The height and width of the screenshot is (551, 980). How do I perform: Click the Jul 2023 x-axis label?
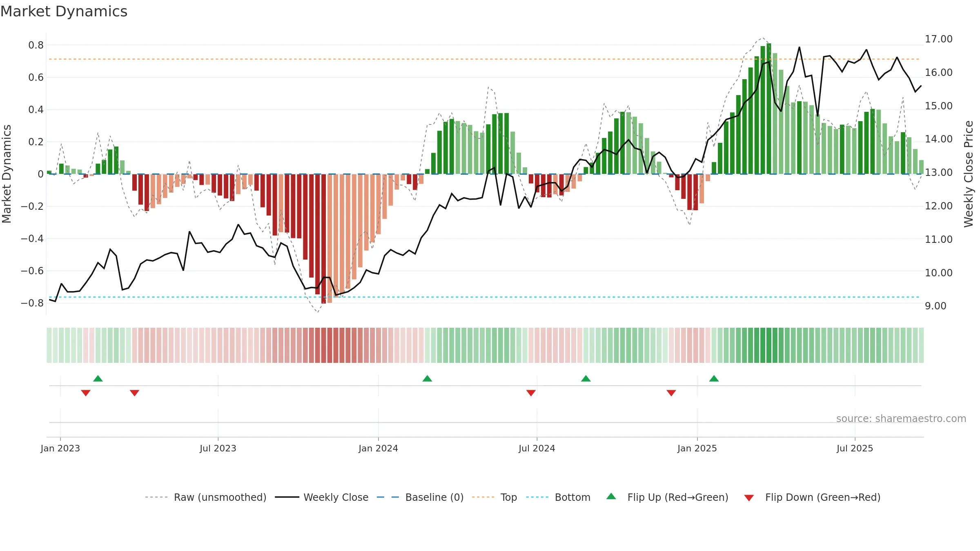(218, 448)
